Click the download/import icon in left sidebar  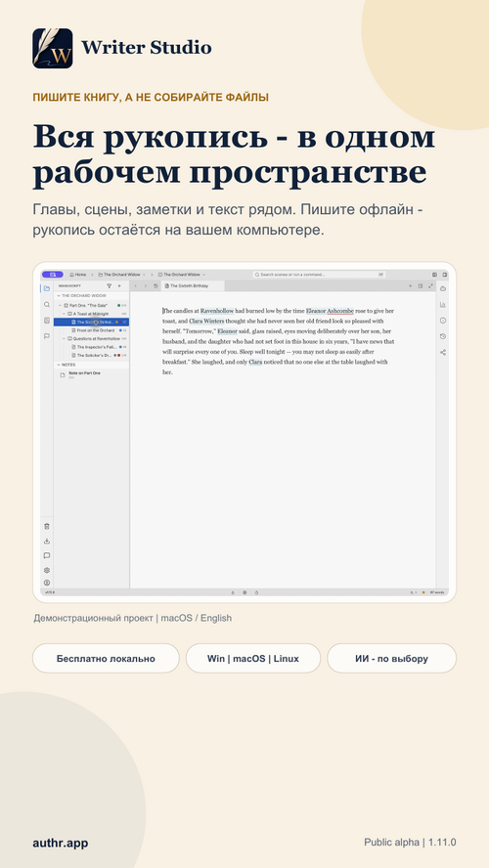[47, 541]
